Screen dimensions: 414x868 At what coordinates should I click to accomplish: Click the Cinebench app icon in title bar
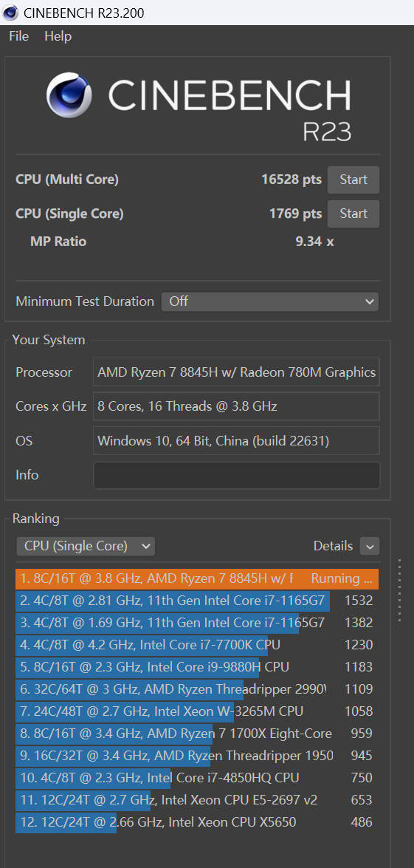(10, 12)
